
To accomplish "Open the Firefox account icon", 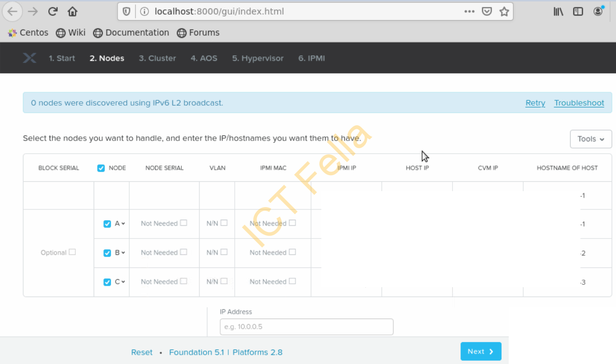I will click(598, 11).
